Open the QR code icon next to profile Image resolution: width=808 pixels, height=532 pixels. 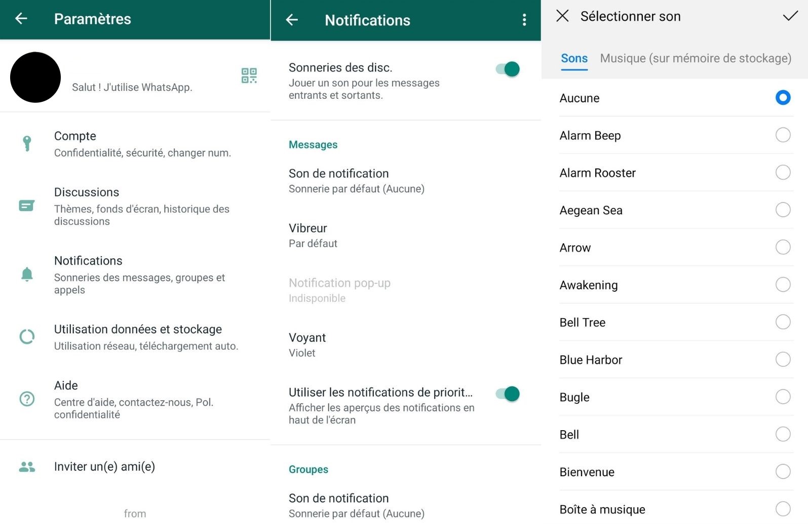[249, 75]
